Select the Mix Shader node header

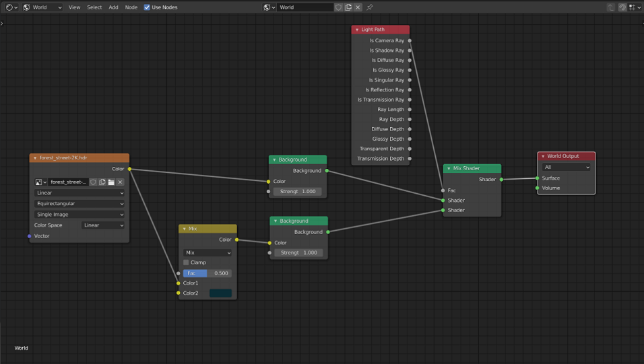click(x=472, y=168)
